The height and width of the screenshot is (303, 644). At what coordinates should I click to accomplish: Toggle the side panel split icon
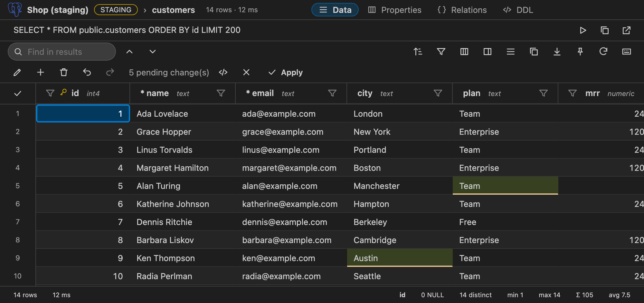point(488,52)
